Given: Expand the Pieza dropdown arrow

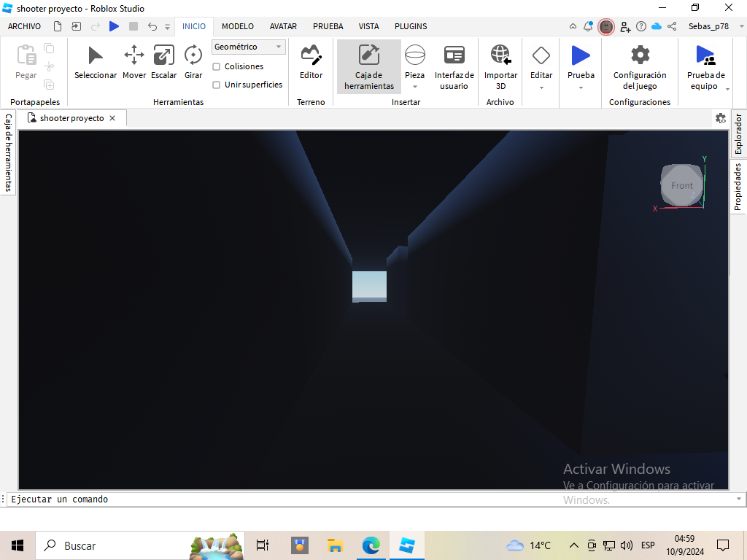Looking at the screenshot, I should tap(415, 87).
